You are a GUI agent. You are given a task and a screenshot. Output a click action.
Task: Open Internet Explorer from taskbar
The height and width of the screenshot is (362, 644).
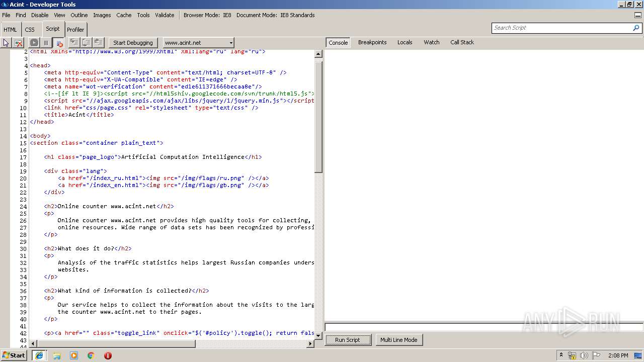[39, 355]
